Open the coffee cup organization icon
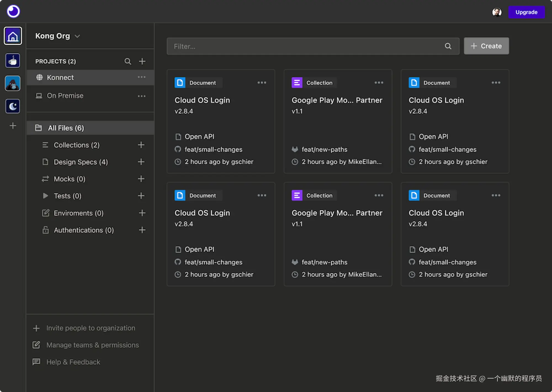 click(13, 60)
